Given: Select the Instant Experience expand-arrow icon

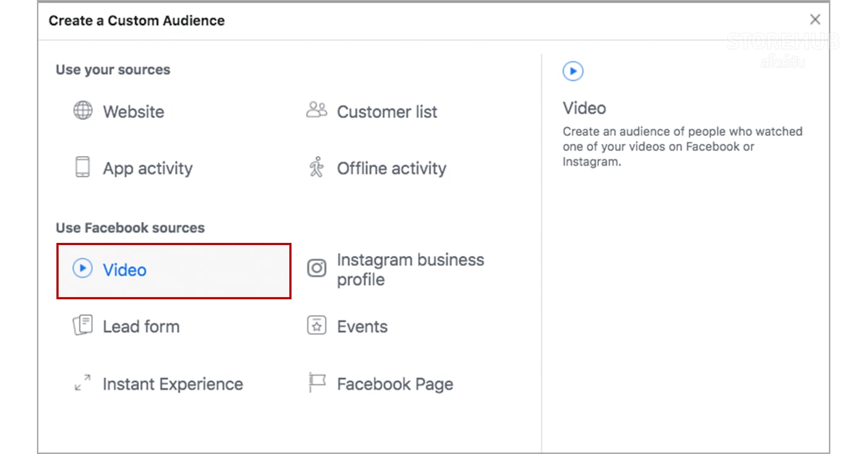Looking at the screenshot, I should pos(82,383).
